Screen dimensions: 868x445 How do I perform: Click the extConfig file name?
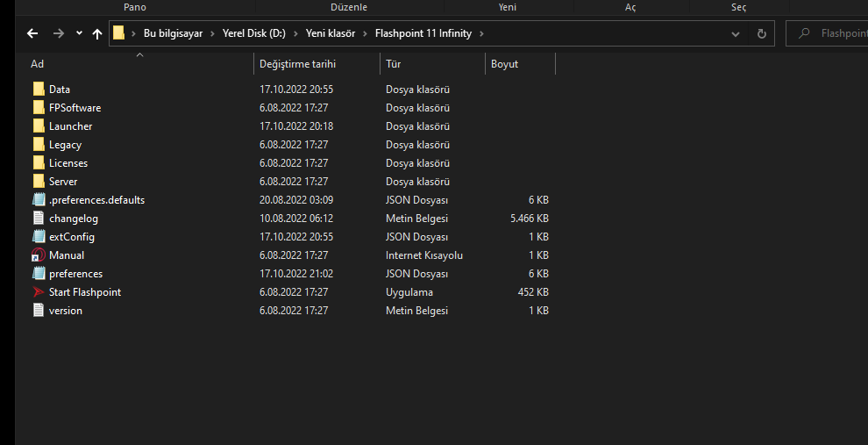pos(72,237)
